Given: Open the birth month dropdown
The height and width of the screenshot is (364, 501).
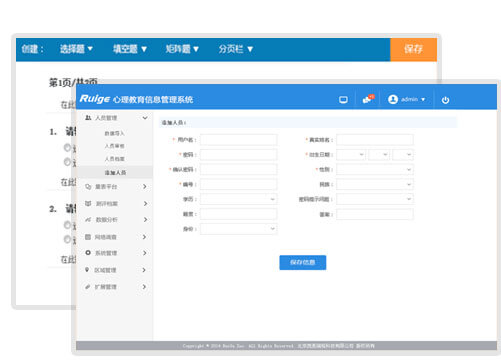Looking at the screenshot, I should (379, 155).
